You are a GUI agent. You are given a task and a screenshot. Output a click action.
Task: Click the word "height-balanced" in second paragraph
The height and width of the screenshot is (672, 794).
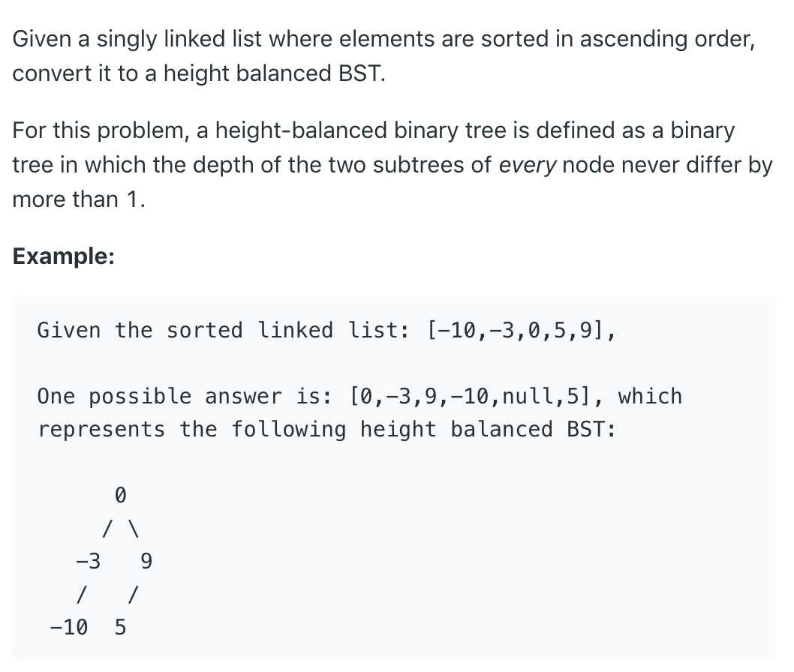click(x=301, y=130)
